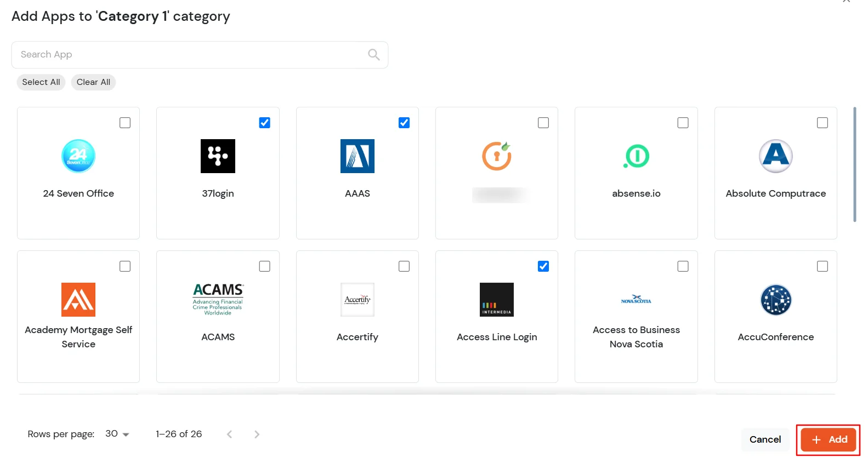Check the Accertify checkbox
868x458 pixels.
[x=404, y=266]
